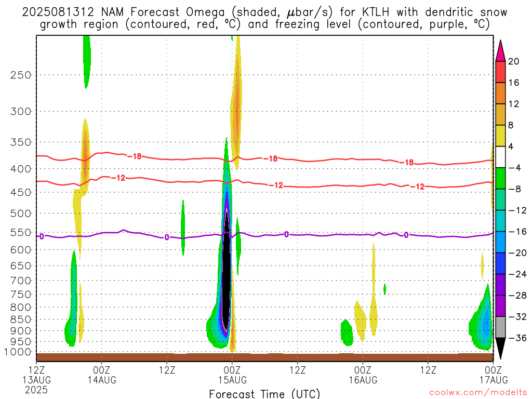The image size is (532, 399).
Task: Click the '00Z 17AUG' time axis label
Action: (x=494, y=375)
